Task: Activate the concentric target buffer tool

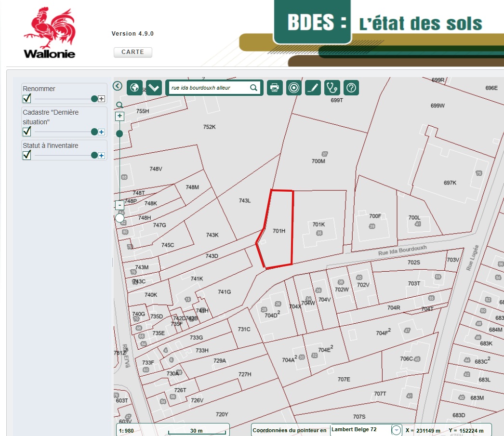Action: coord(293,88)
